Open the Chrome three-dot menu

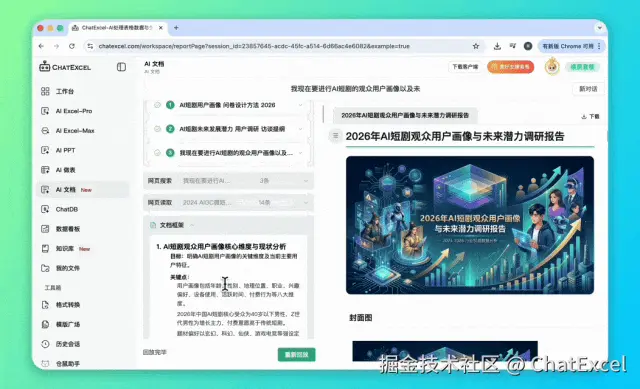click(x=599, y=46)
